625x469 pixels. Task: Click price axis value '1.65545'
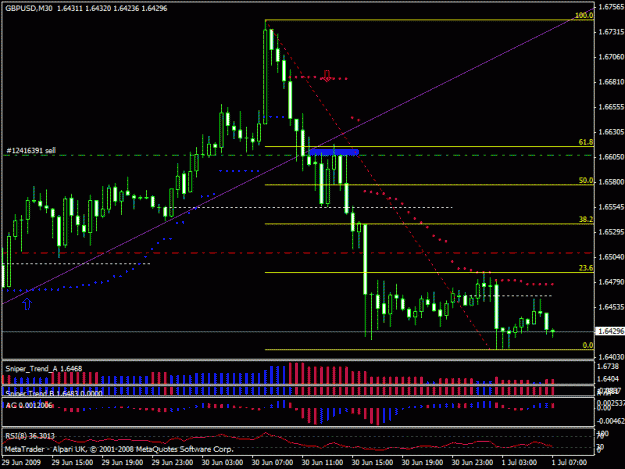click(611, 207)
